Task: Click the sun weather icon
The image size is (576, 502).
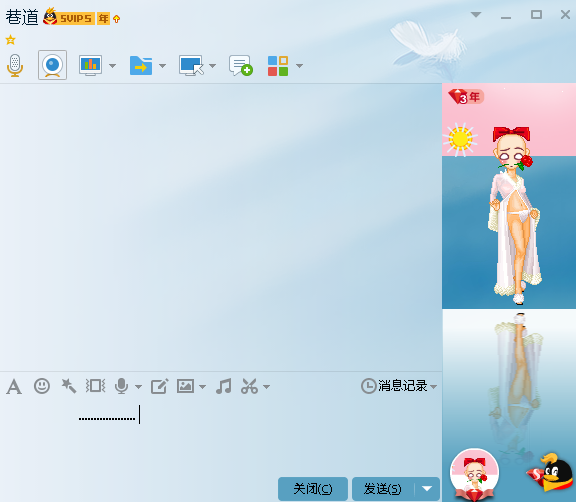Action: pyautogui.click(x=460, y=140)
